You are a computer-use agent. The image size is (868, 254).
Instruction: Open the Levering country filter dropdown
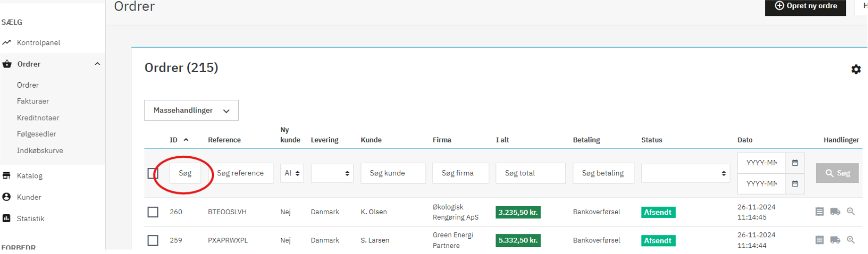pyautogui.click(x=332, y=173)
